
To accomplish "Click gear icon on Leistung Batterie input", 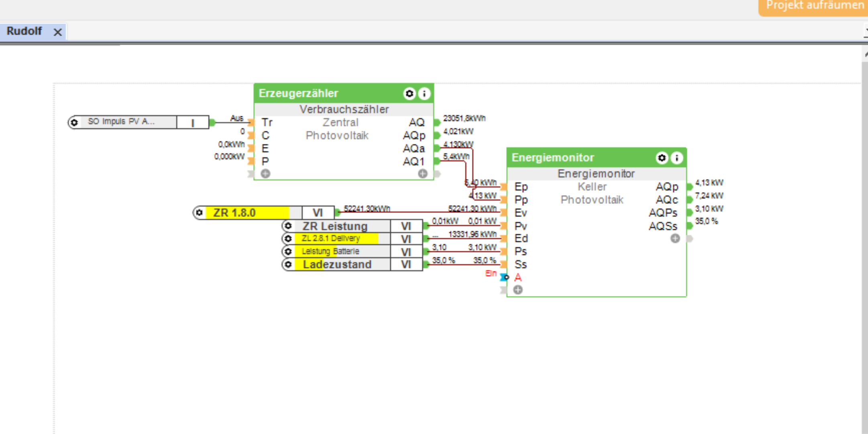I will 288,252.
